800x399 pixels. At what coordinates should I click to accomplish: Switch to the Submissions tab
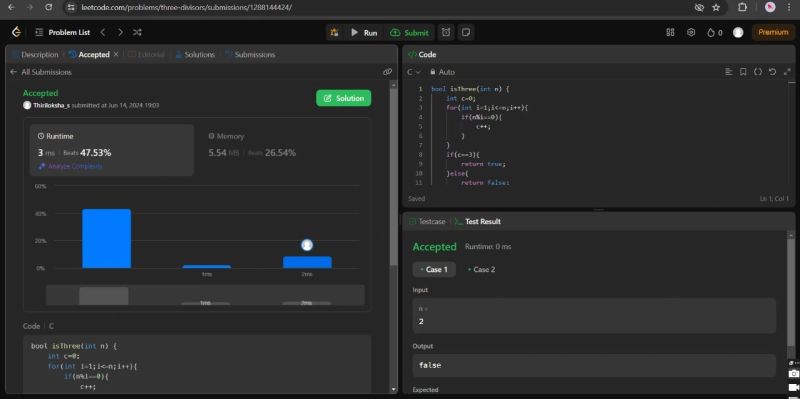250,55
